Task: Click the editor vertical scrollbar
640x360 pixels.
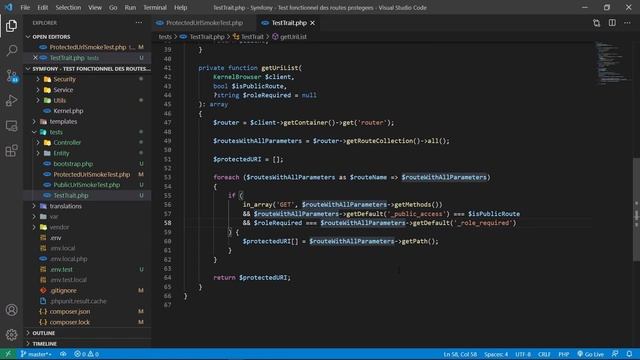Action: tap(636, 209)
